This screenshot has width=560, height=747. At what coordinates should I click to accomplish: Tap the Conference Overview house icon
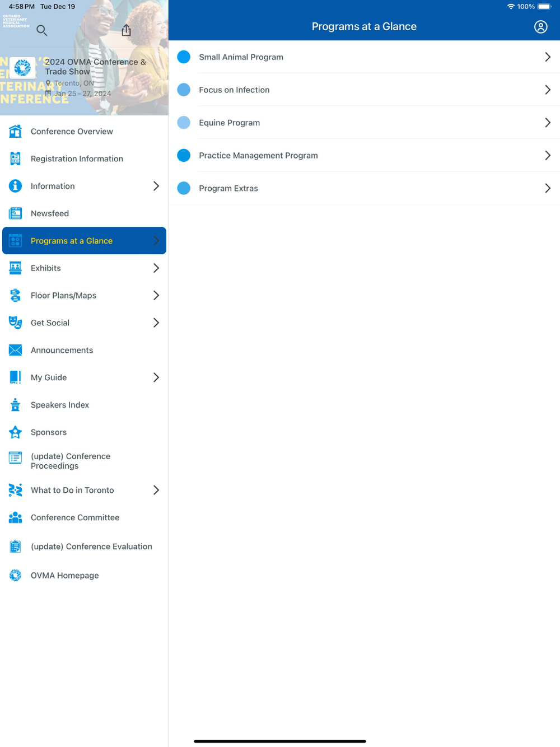(x=16, y=132)
